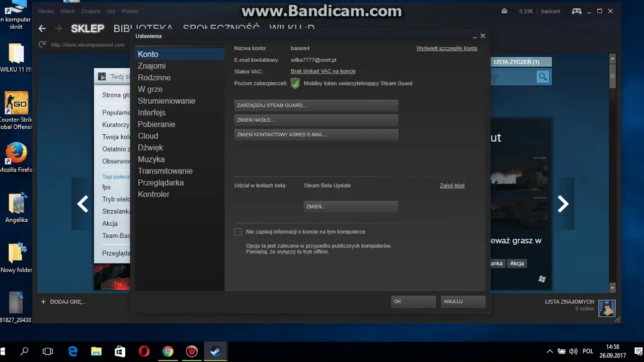Go to SKLEP main tab
This screenshot has height=362, width=644.
tap(88, 29)
